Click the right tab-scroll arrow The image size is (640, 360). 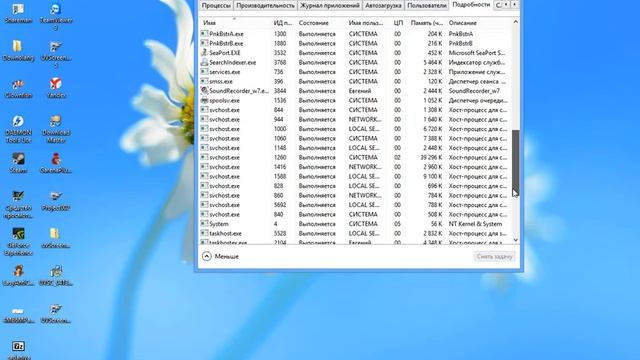[x=514, y=4]
